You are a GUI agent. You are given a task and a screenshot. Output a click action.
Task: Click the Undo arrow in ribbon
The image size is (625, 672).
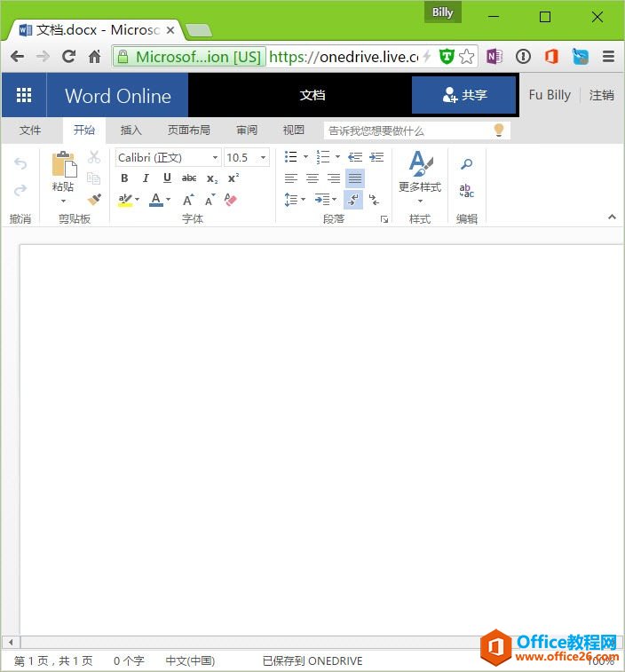tap(20, 163)
